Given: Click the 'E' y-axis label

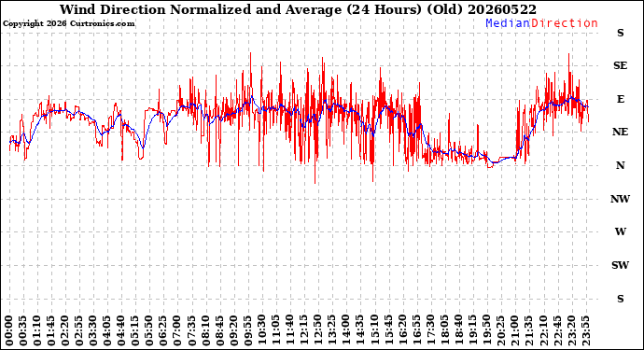Looking at the screenshot, I should pos(620,99).
